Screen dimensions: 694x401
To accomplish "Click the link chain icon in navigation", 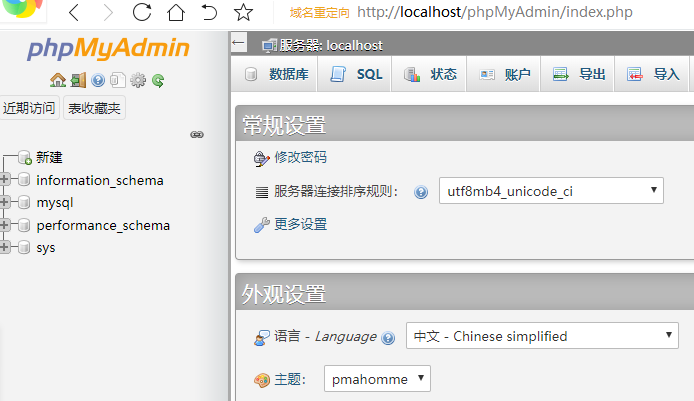I will point(197,135).
